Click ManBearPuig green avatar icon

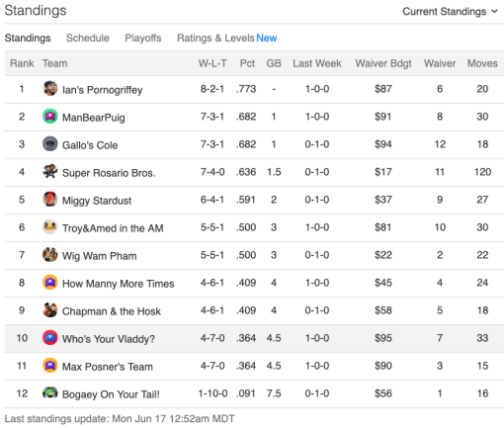pos(50,116)
